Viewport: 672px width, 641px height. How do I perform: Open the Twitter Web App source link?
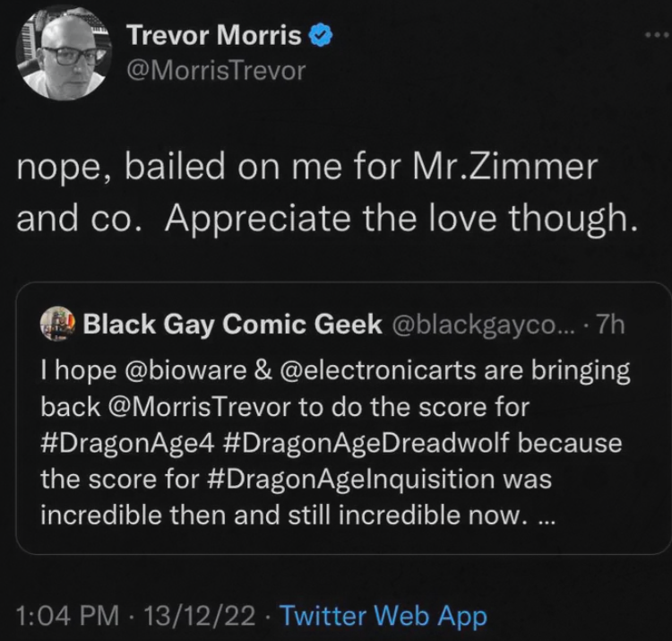(x=383, y=617)
